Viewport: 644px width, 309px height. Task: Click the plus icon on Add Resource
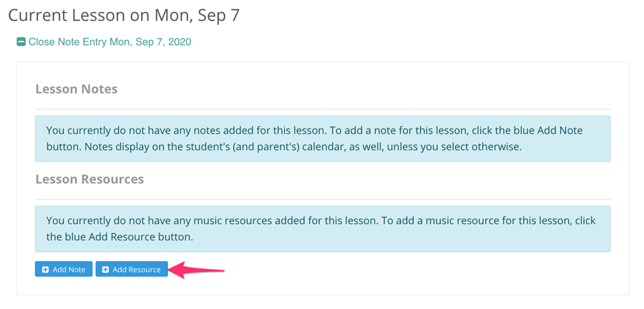(106, 270)
